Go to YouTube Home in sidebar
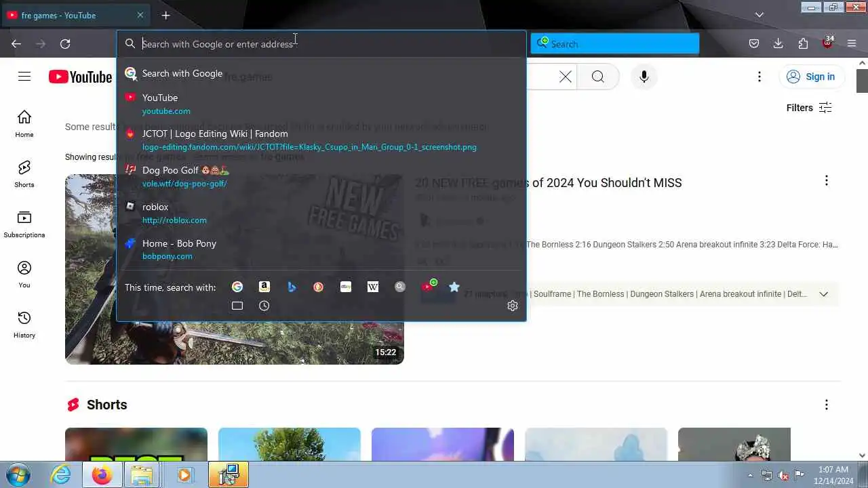This screenshot has height=488, width=868. pos(24,124)
